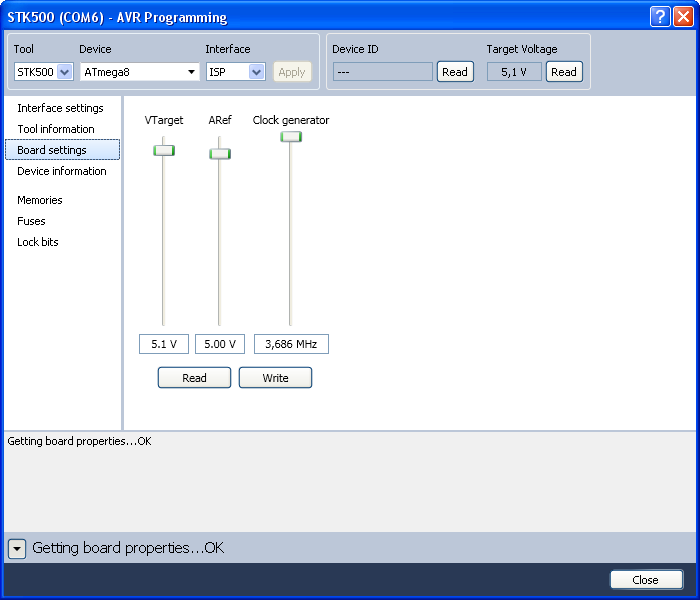700x600 pixels.
Task: Click the Device ID field
Action: (x=383, y=72)
